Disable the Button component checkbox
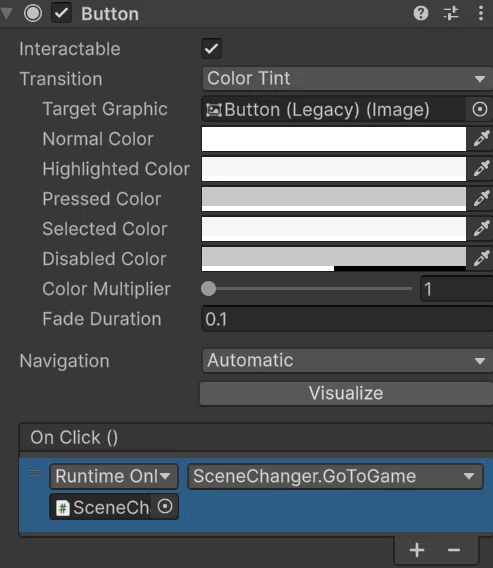 tap(61, 14)
